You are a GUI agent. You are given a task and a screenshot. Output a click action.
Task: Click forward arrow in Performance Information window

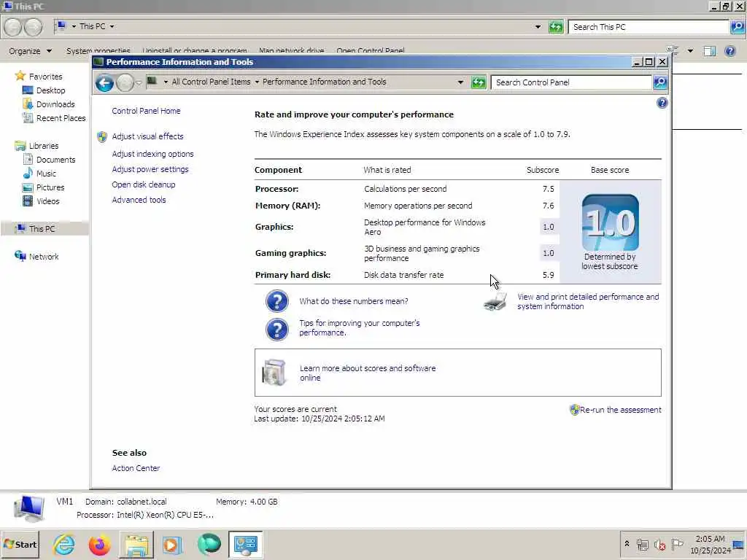pos(125,83)
